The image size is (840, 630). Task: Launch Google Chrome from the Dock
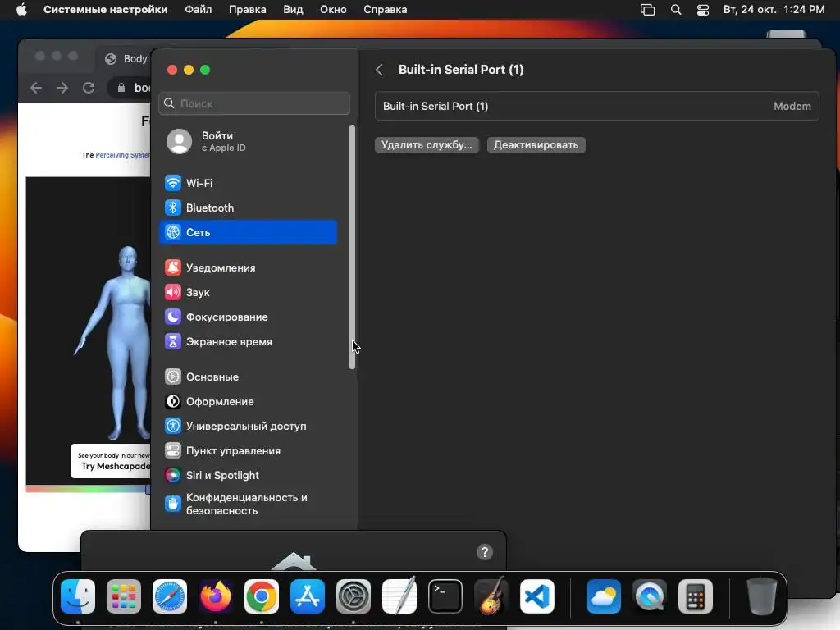click(x=262, y=596)
